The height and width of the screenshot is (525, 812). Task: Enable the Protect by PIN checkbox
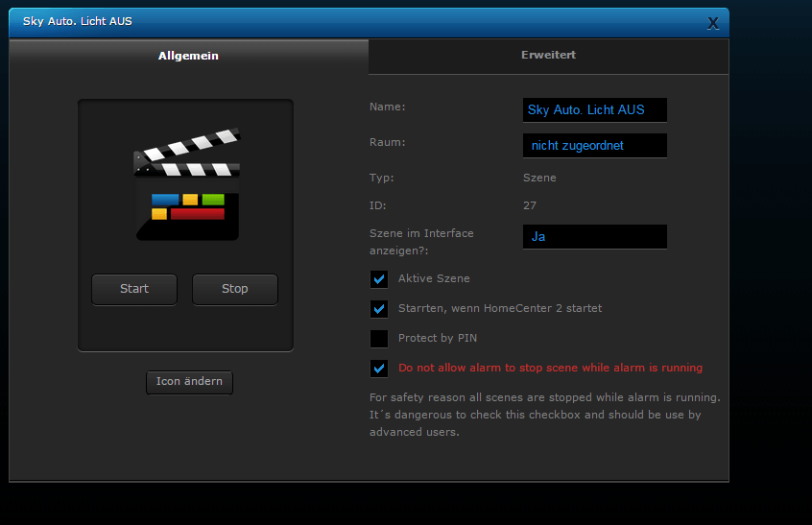coord(379,339)
